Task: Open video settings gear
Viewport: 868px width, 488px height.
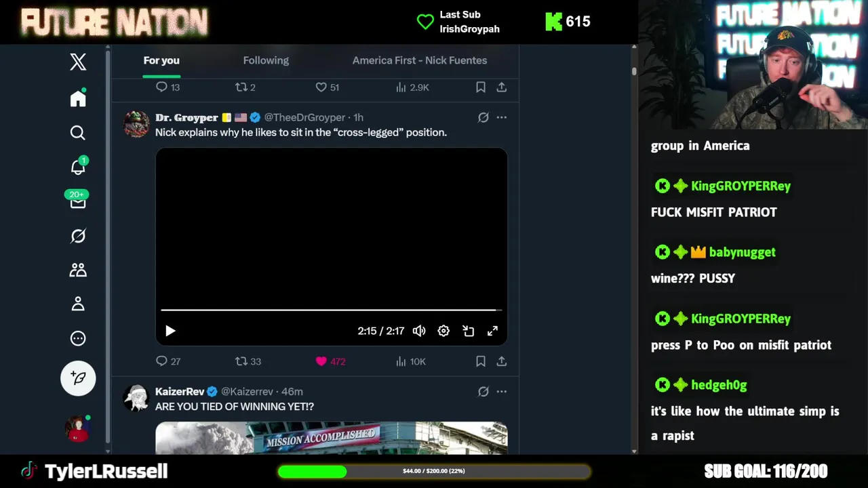Action: click(x=443, y=331)
